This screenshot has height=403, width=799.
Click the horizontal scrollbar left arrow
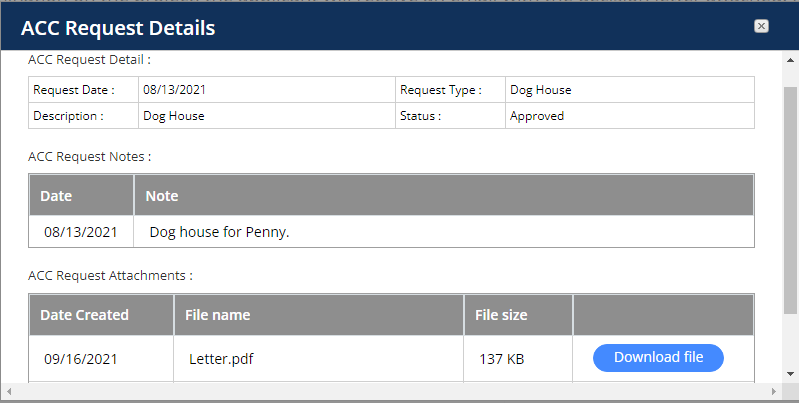pos(9,391)
